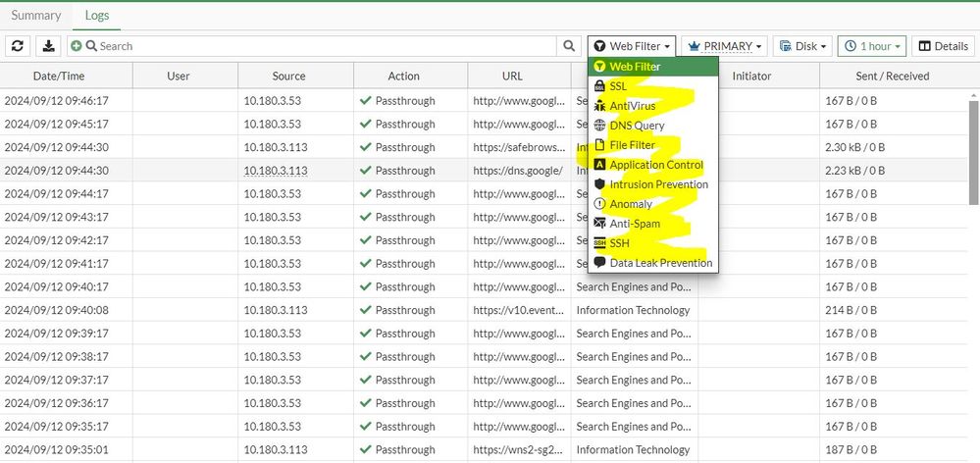
Task: Open the Web Filter log type dropdown
Action: click(631, 46)
